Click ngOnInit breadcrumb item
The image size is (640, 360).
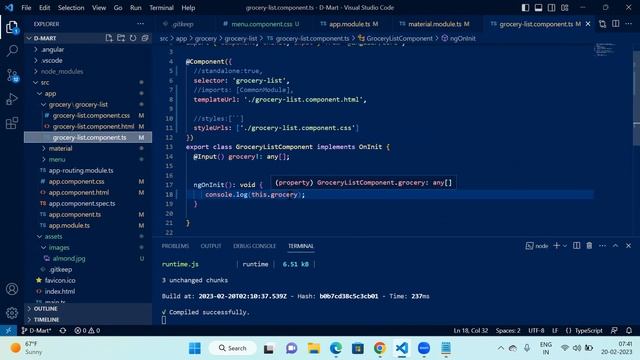click(458, 38)
